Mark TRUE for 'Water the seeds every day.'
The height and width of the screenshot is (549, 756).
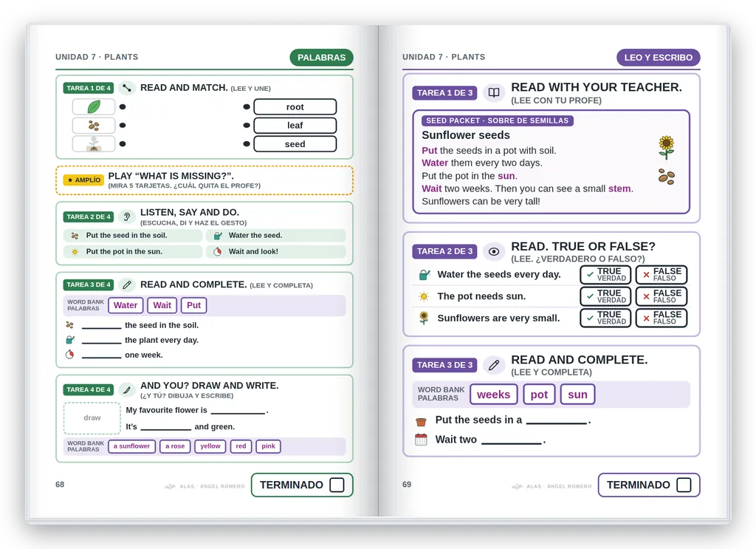605,275
